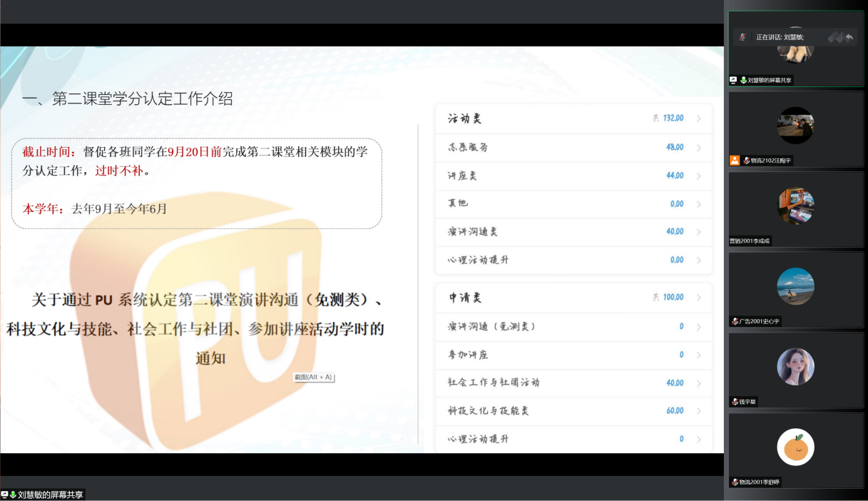Expand the 志愿服务 row arrow
Screen dimensions: 868x501
point(698,148)
